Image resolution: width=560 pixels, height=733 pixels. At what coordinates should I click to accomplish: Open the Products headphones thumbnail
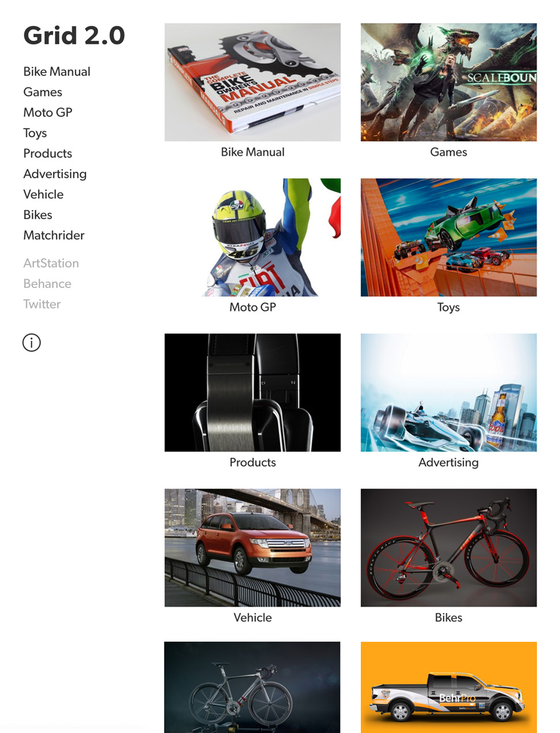[252, 392]
